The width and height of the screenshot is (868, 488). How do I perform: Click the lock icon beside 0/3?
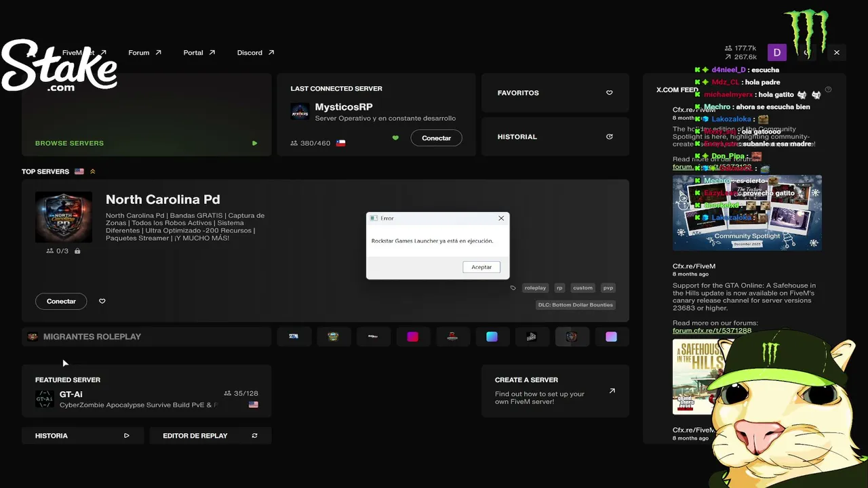click(x=77, y=251)
